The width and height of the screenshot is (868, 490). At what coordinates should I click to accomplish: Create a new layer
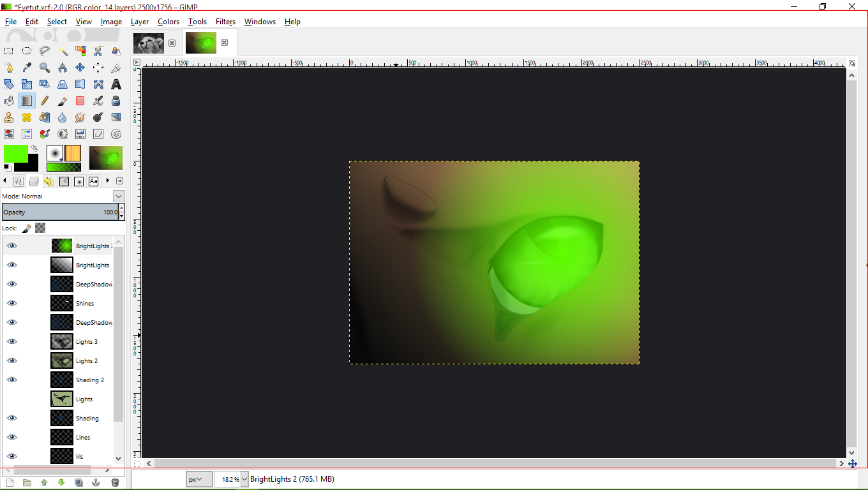(x=10, y=482)
